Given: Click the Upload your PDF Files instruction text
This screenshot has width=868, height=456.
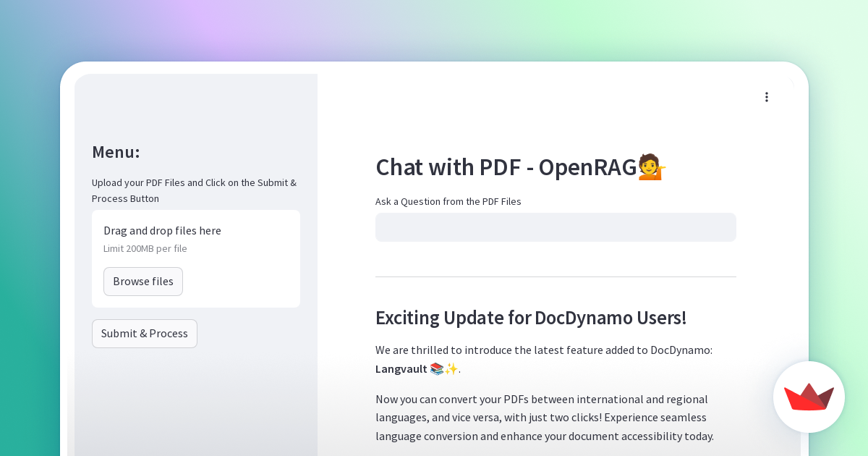Looking at the screenshot, I should pos(194,190).
